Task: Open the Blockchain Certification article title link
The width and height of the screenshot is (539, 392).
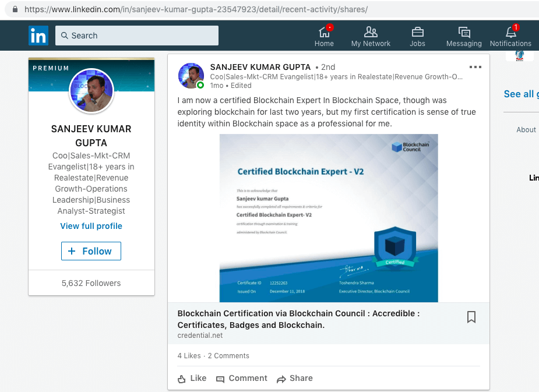Action: pyautogui.click(x=298, y=319)
